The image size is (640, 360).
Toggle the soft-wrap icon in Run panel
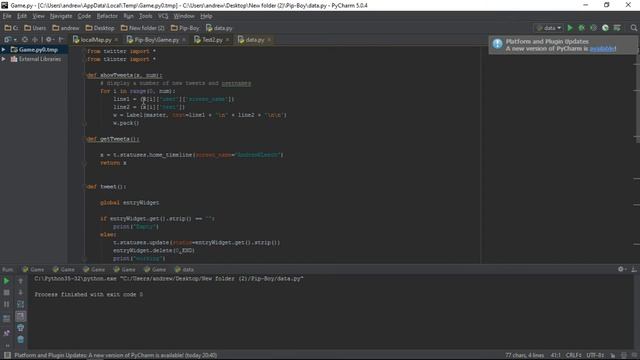click(x=20, y=304)
